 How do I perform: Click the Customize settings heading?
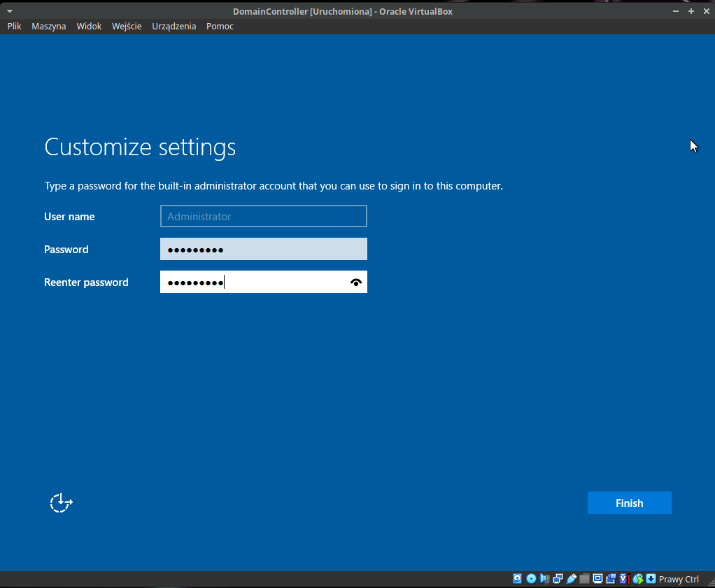(140, 148)
